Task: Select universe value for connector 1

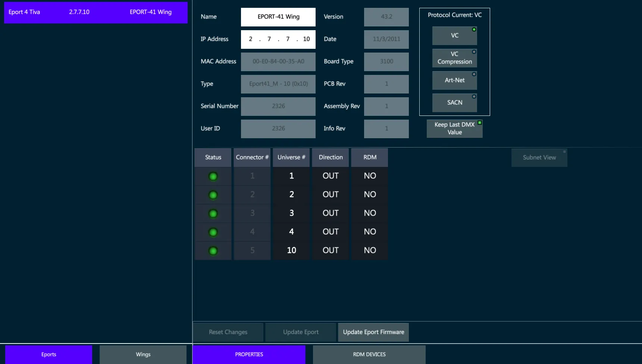Action: [291, 176]
